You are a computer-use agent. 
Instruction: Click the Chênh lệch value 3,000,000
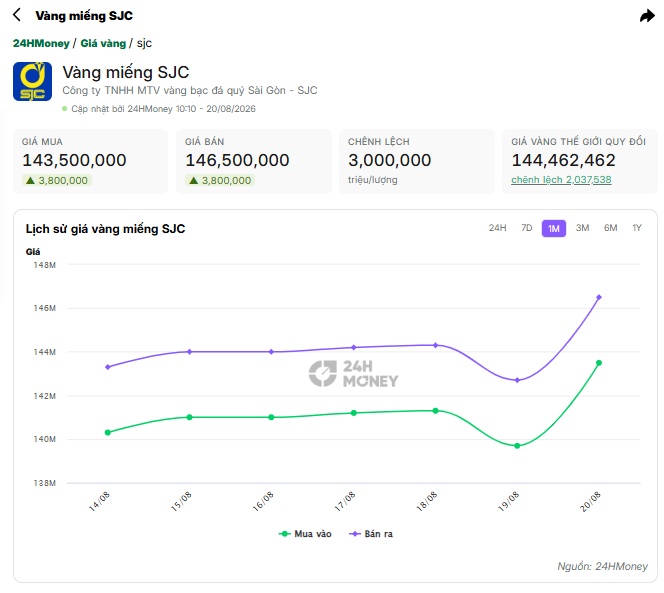click(390, 160)
